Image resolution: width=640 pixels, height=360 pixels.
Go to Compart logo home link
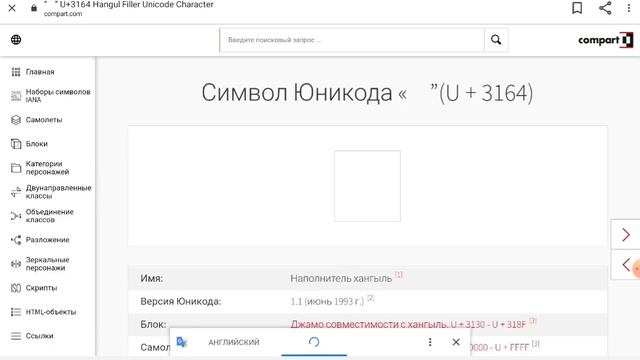coord(605,40)
